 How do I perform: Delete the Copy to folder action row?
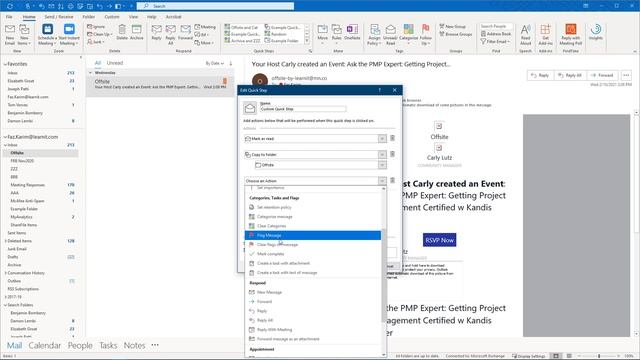click(x=392, y=154)
